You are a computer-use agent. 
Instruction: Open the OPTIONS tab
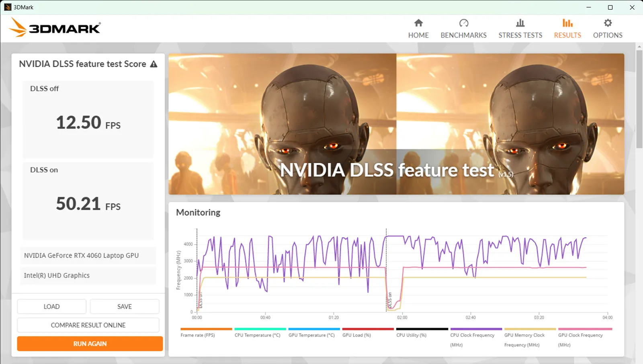pos(608,29)
